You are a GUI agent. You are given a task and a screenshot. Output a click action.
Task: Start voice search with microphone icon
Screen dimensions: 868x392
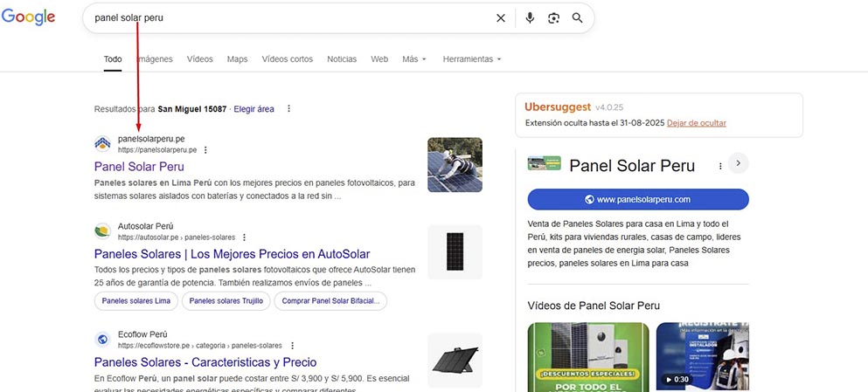tap(530, 18)
